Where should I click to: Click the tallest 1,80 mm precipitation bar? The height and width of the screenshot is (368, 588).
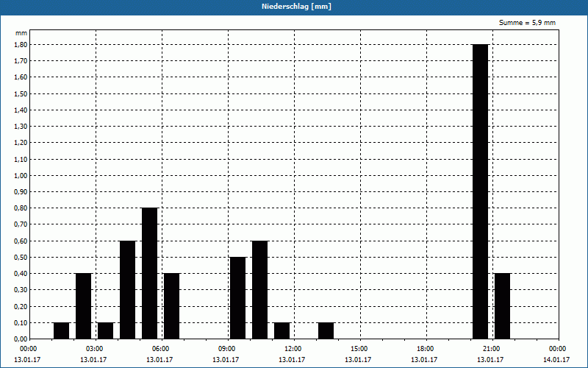pyautogui.click(x=481, y=191)
